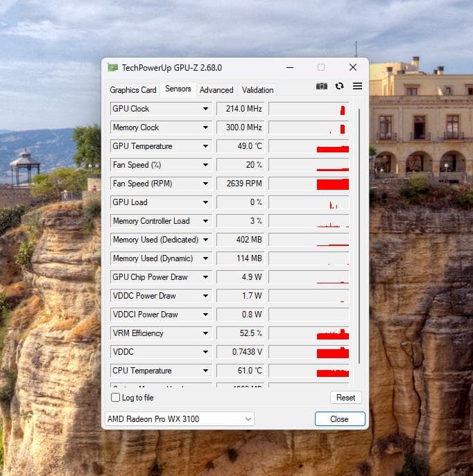Click the Fan Speed (RPM) history graph

(x=309, y=184)
